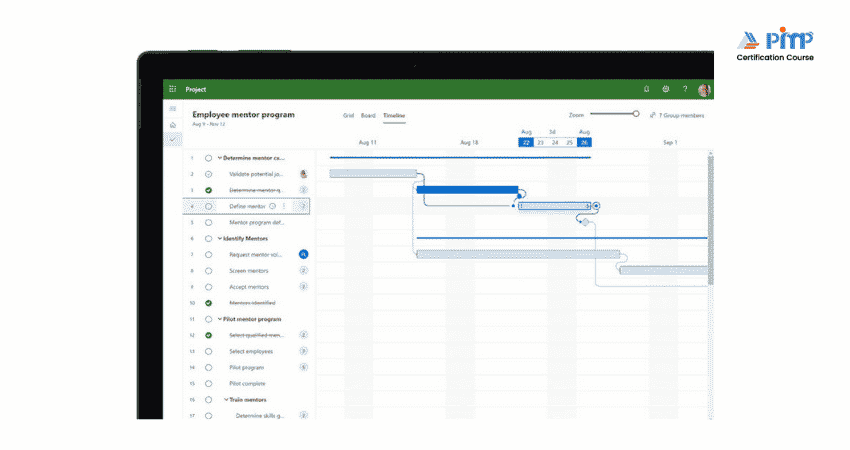Collapse the Identify Mentors group
The height and width of the screenshot is (450, 850).
[x=220, y=239]
